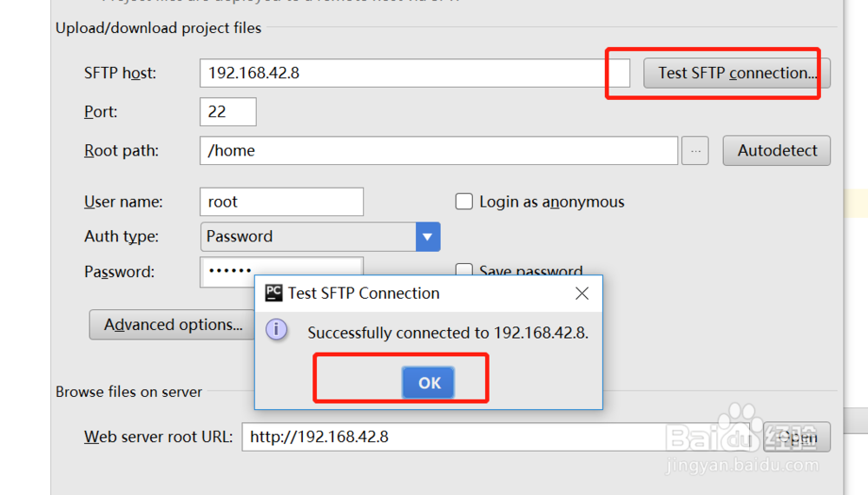
Task: Click the Root path browse ellipsis button
Action: 694,150
